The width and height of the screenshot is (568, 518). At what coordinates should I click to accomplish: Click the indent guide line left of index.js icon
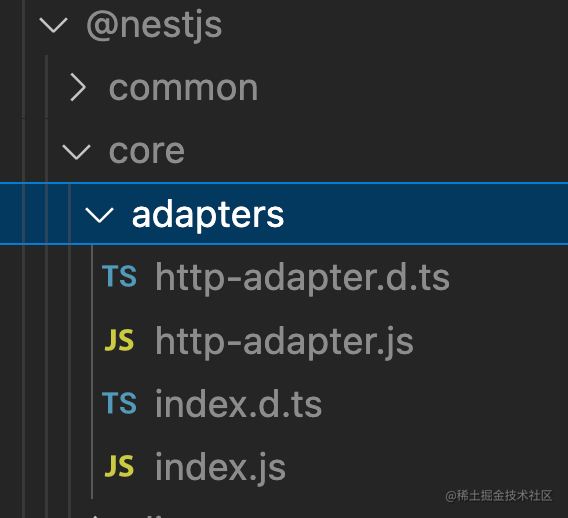(x=92, y=467)
